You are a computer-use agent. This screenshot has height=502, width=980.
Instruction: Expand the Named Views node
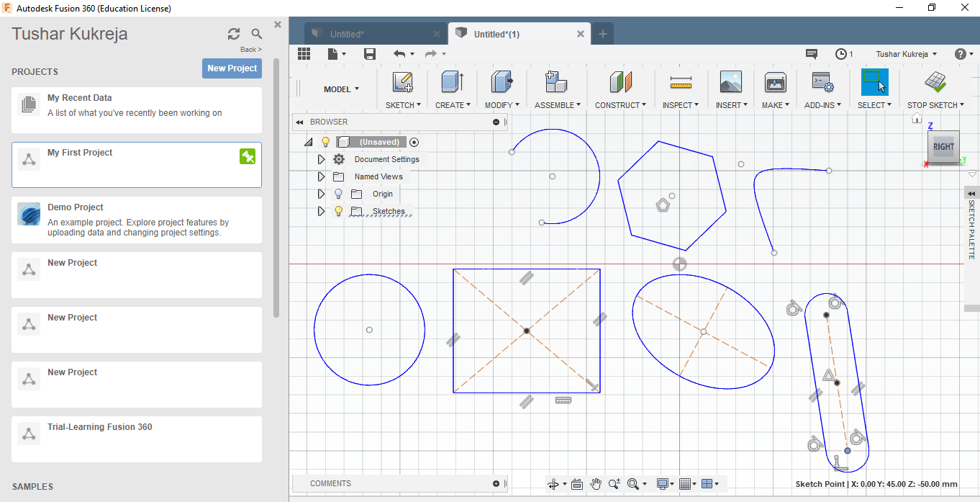(322, 176)
